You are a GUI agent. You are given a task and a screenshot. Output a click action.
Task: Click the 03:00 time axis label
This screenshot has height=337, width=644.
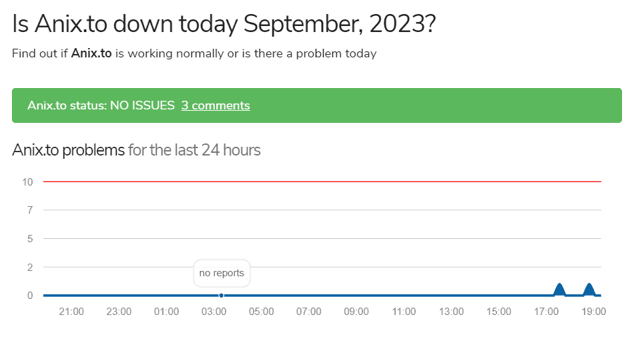tap(214, 312)
